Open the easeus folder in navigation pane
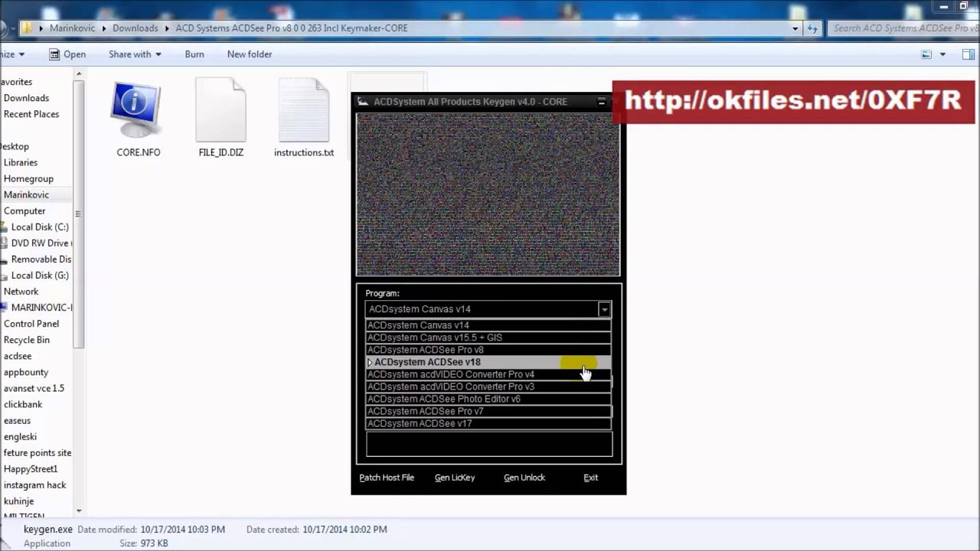The height and width of the screenshot is (551, 980). point(17,420)
